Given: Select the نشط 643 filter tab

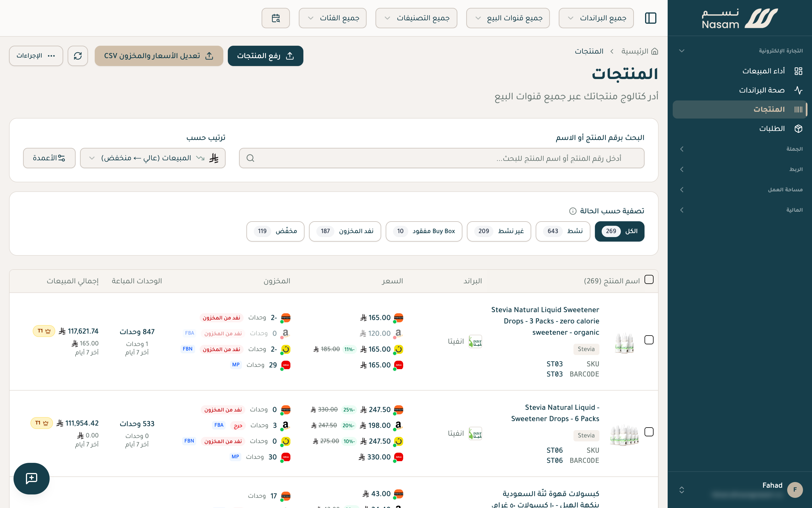Looking at the screenshot, I should 563,231.
